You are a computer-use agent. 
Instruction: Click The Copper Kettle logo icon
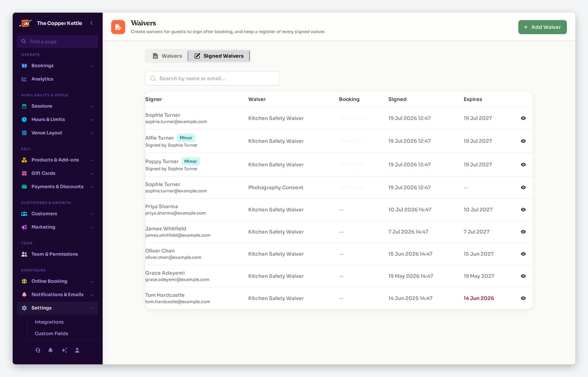26,23
